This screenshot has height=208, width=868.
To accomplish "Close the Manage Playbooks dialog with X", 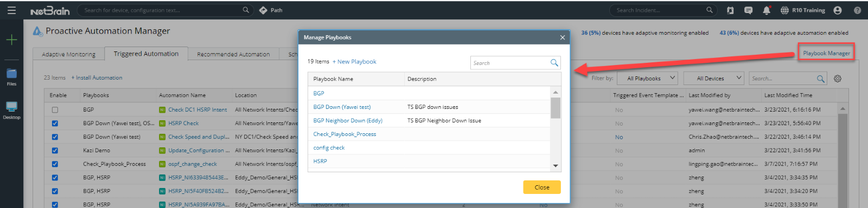I will (563, 37).
